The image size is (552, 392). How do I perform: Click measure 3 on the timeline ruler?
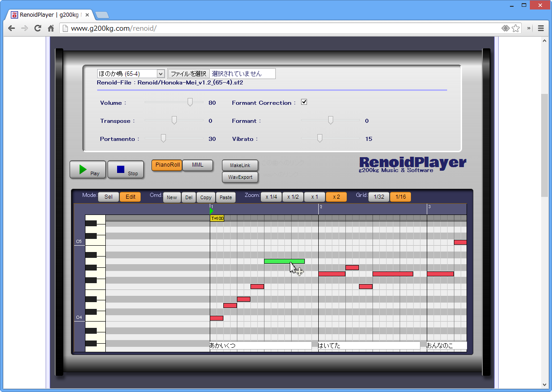pos(429,207)
